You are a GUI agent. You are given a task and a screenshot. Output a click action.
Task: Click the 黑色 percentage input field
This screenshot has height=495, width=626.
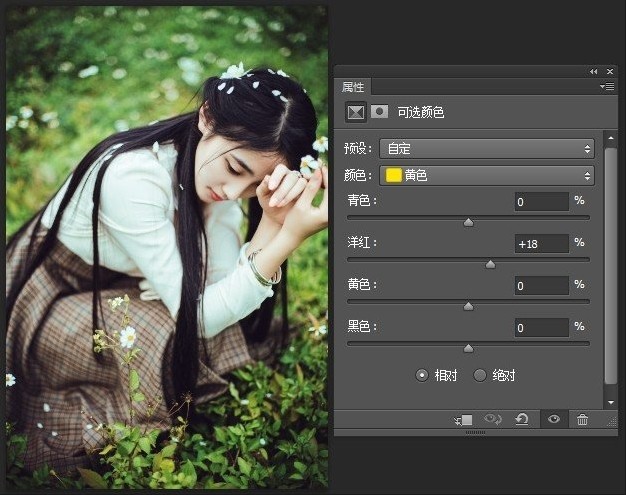[541, 328]
